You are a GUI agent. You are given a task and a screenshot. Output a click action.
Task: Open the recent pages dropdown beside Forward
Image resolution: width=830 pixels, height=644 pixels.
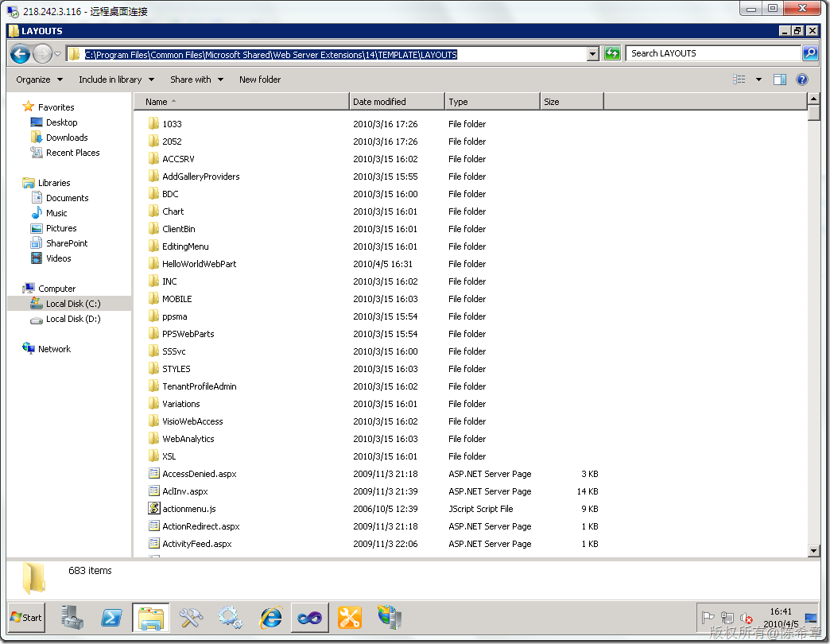pos(58,54)
